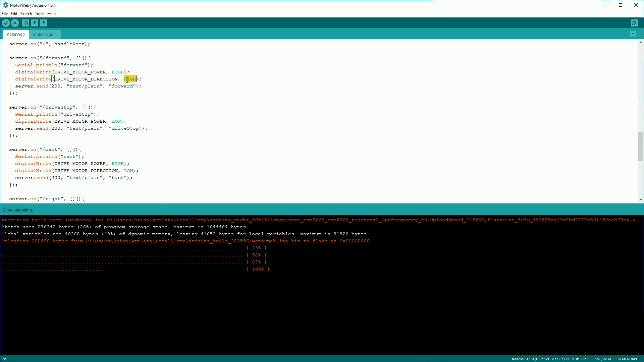The height and width of the screenshot is (362, 644).
Task: Click highlighted HIGH in DRIVE_MOTOR_DIRECTION line
Action: pyautogui.click(x=130, y=79)
